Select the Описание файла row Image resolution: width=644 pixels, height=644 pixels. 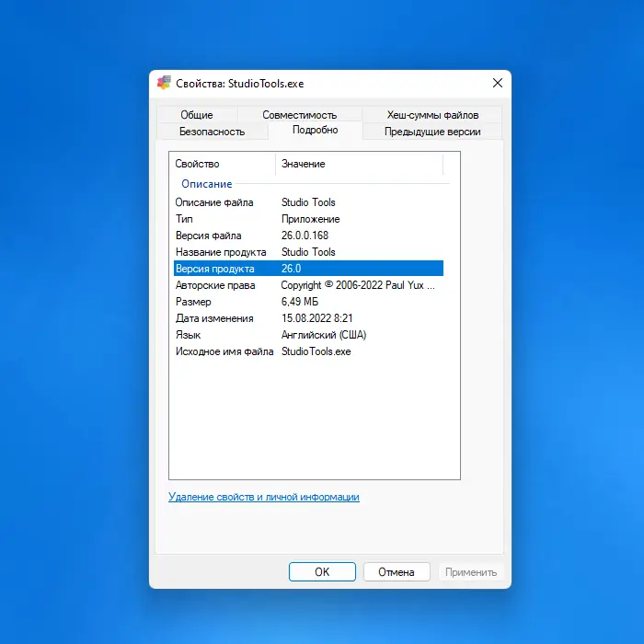tap(308, 202)
